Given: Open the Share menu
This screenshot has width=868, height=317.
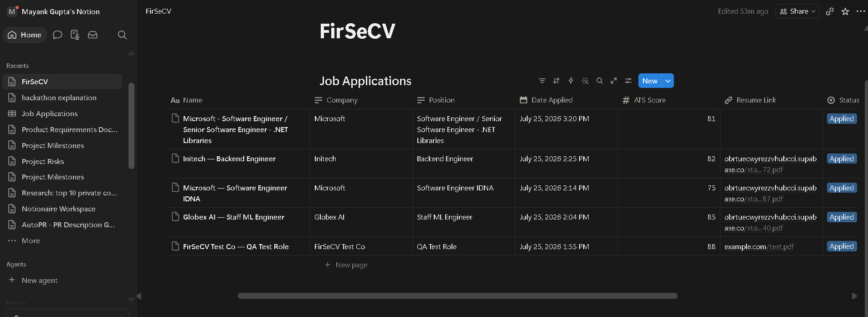Looking at the screenshot, I should click(797, 11).
